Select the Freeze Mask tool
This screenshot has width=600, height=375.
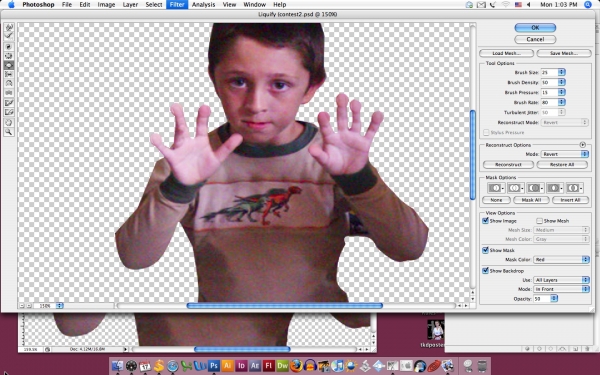coord(9,103)
